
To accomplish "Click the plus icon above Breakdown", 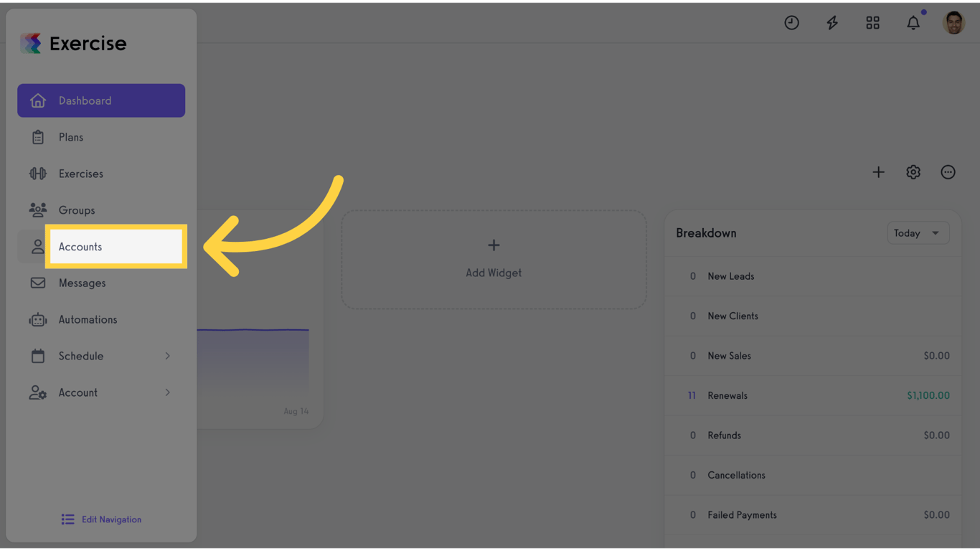I will coord(878,172).
